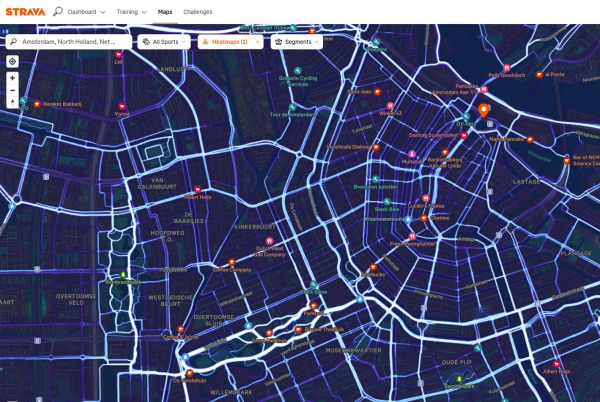Click the OUDE PIJP neighborhood label
This screenshot has width=600, height=402.
click(457, 362)
